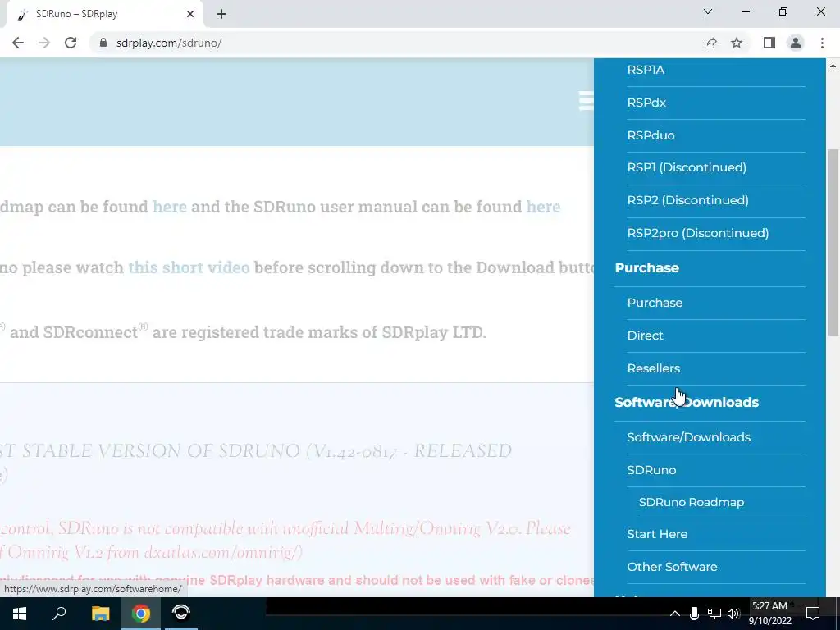Click the page vertical scrollbar thumb

[833, 243]
